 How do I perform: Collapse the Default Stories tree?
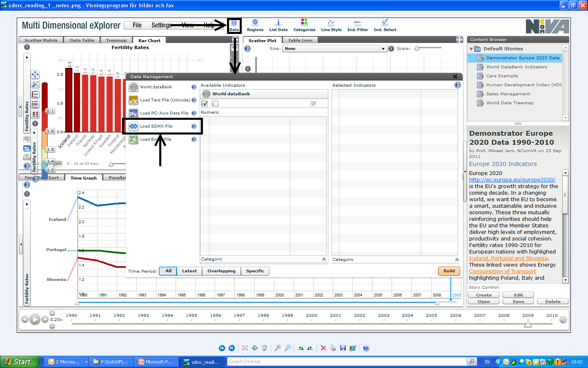click(471, 49)
